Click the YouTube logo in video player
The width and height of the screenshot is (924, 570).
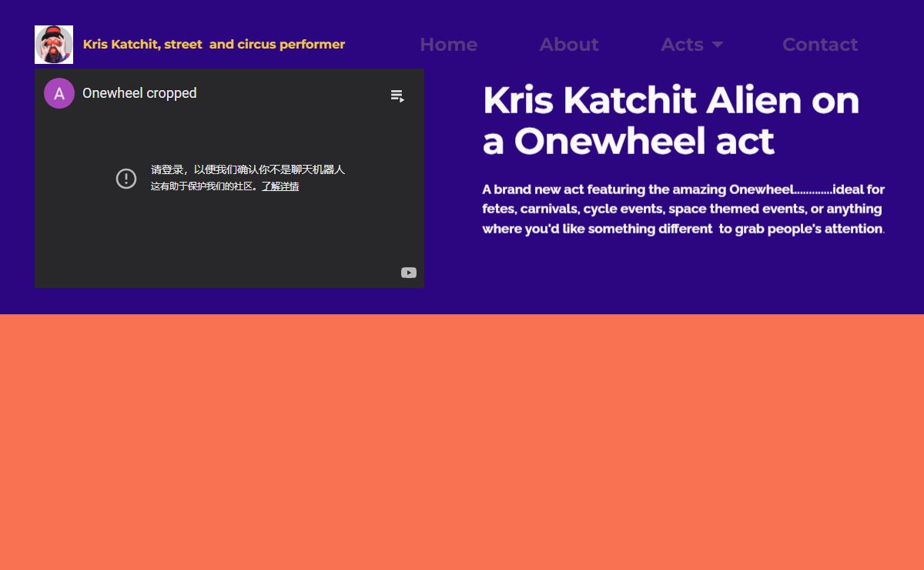coord(409,273)
